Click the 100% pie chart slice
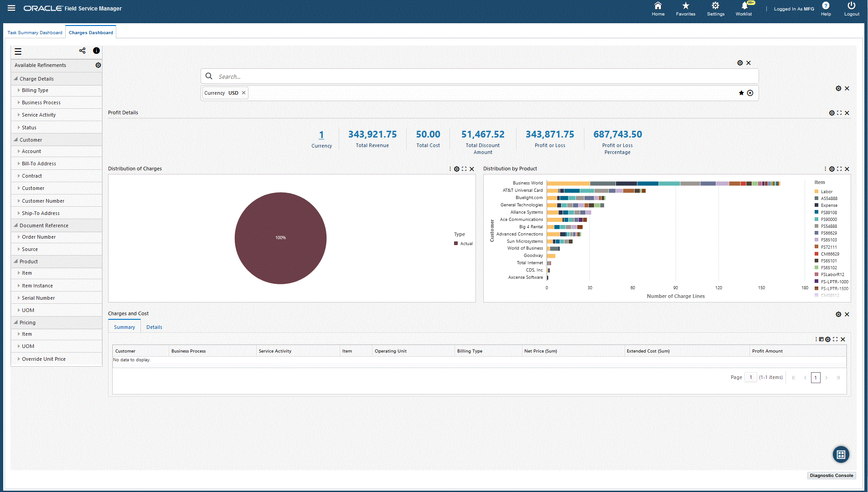The image size is (868, 492). [280, 238]
